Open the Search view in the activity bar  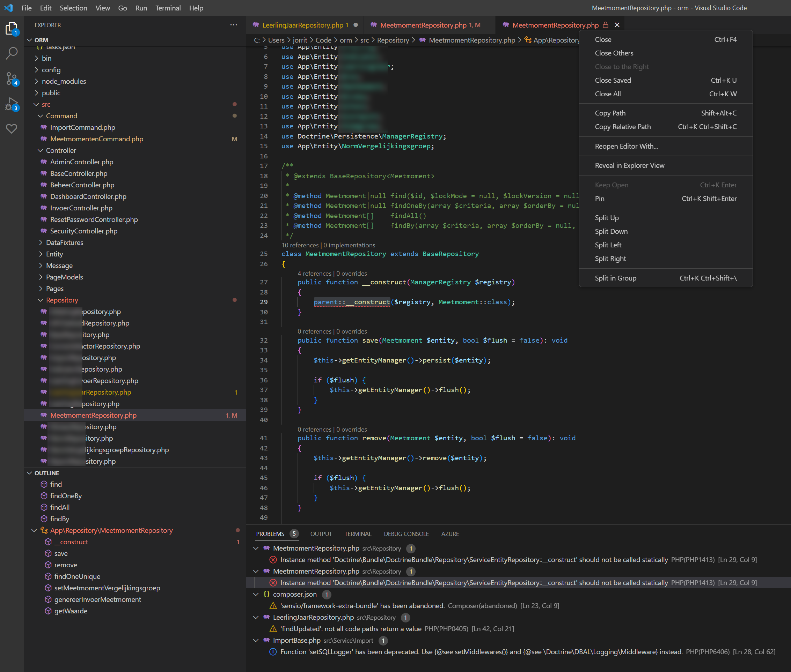click(12, 53)
